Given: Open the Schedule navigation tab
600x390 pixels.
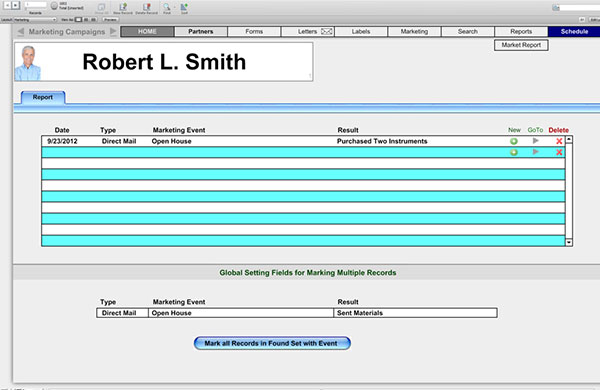Looking at the screenshot, I should 574,31.
